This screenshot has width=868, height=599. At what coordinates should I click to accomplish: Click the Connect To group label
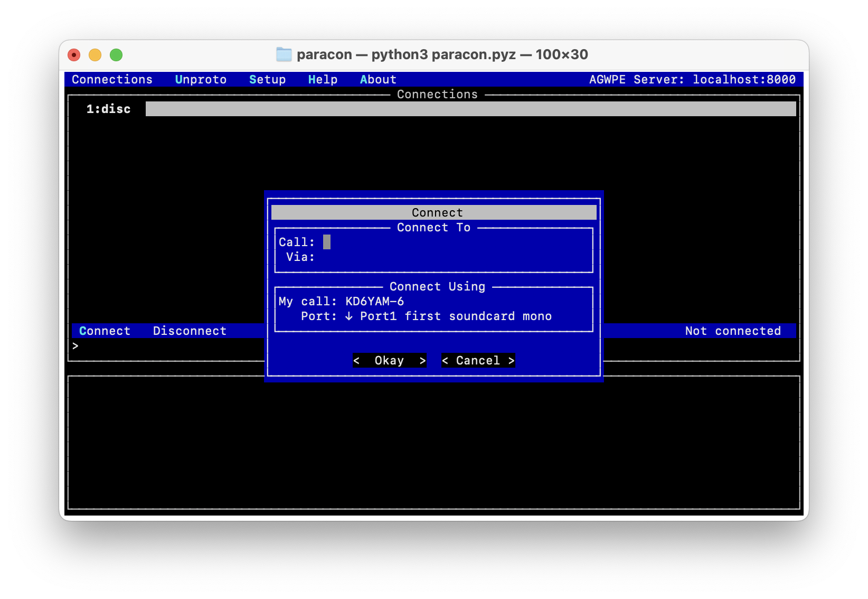click(433, 227)
